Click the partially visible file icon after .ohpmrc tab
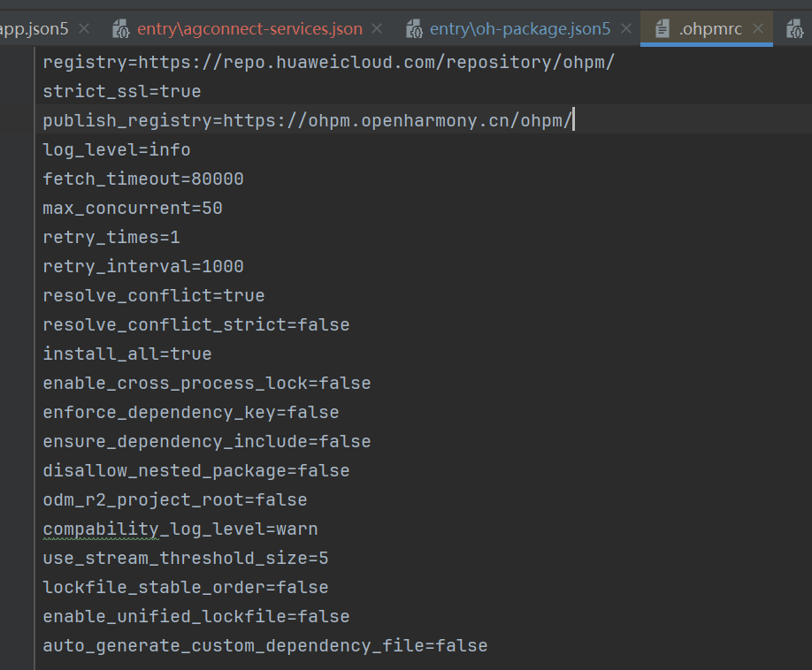The width and height of the screenshot is (812, 670). pos(794,29)
